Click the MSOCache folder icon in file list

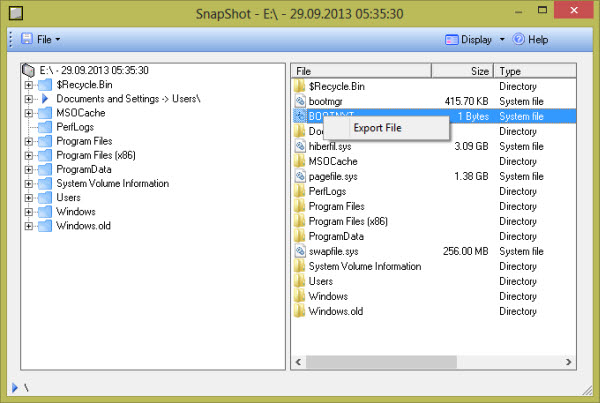click(300, 161)
